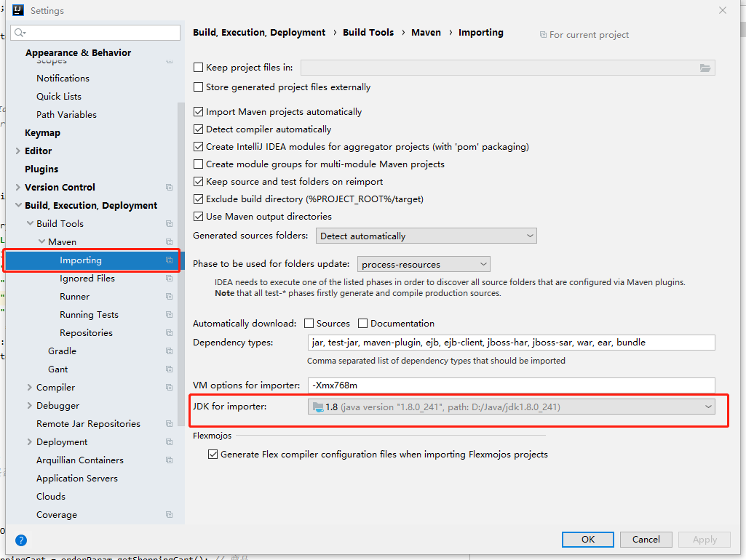
Task: Click Build Tools in the breadcrumb
Action: 368,32
